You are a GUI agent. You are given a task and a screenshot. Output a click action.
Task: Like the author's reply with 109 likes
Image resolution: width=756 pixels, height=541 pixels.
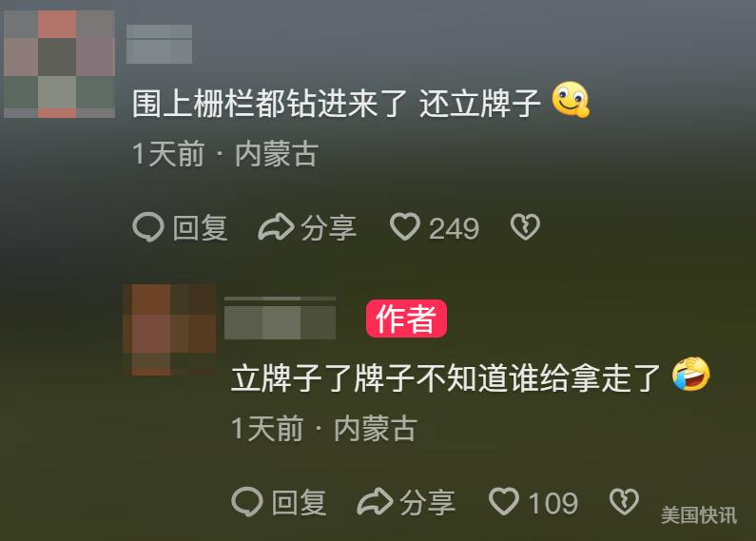tap(503, 501)
